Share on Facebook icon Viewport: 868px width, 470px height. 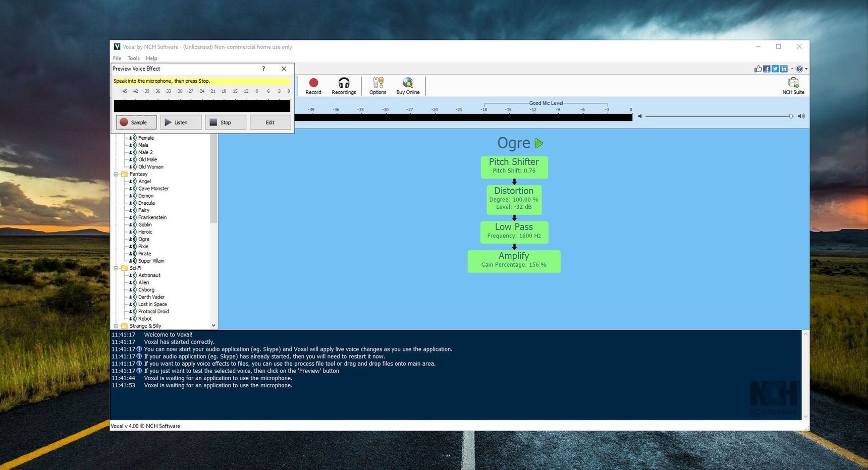767,69
